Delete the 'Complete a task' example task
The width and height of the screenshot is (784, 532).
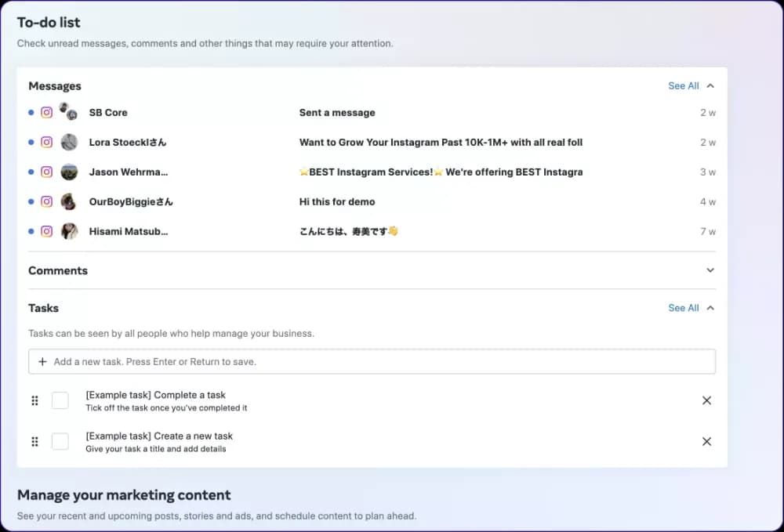pyautogui.click(x=706, y=400)
